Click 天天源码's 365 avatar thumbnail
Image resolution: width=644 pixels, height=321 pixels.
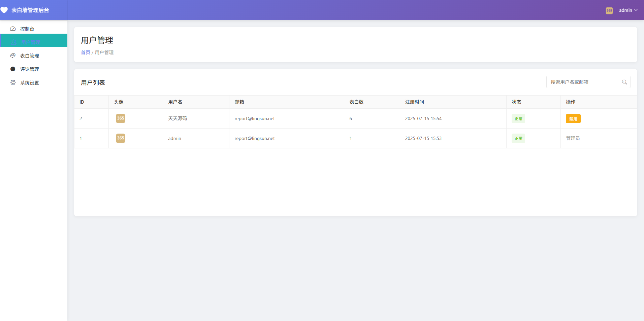pos(120,118)
